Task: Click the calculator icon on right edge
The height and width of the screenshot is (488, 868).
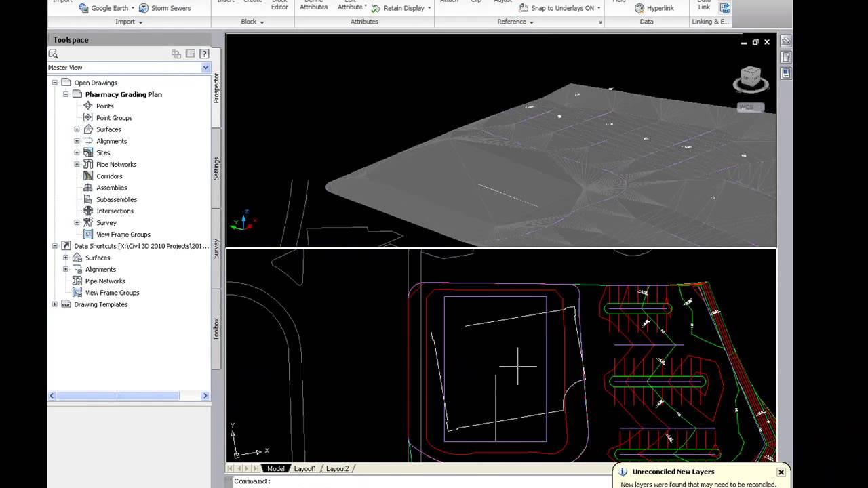Action: pyautogui.click(x=786, y=57)
